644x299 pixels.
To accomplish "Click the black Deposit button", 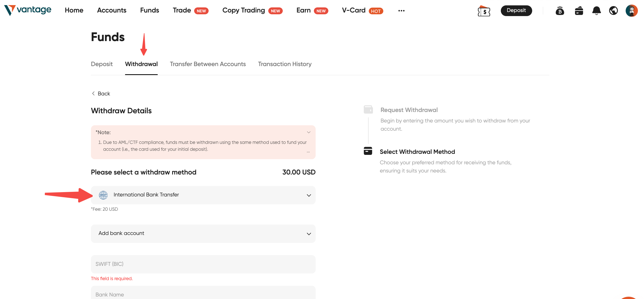I will 516,11.
